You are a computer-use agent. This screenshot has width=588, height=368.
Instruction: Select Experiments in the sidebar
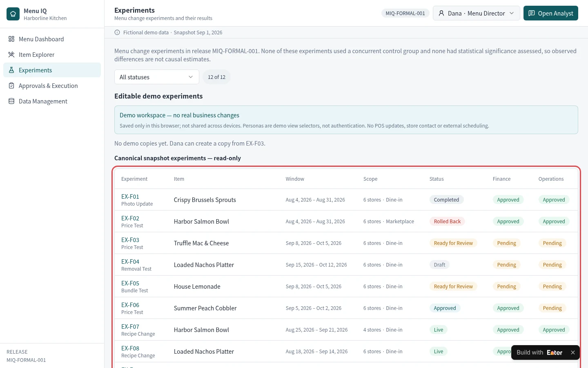pyautogui.click(x=52, y=70)
